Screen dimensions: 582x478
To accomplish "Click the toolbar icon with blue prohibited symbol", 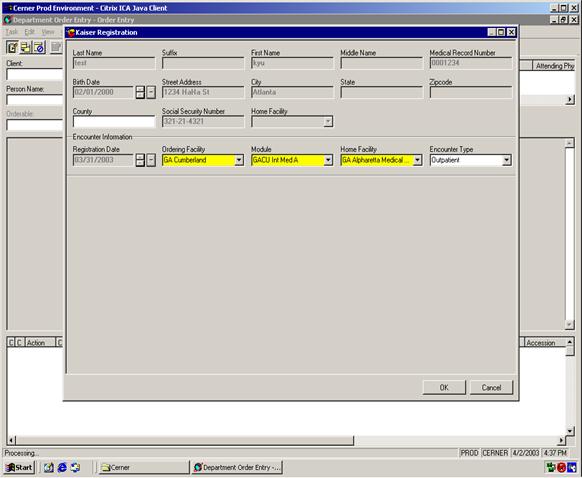I will click(x=39, y=47).
